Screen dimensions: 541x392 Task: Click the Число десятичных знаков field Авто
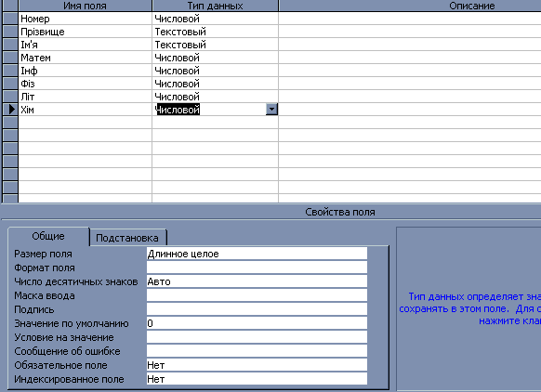pyautogui.click(x=257, y=281)
